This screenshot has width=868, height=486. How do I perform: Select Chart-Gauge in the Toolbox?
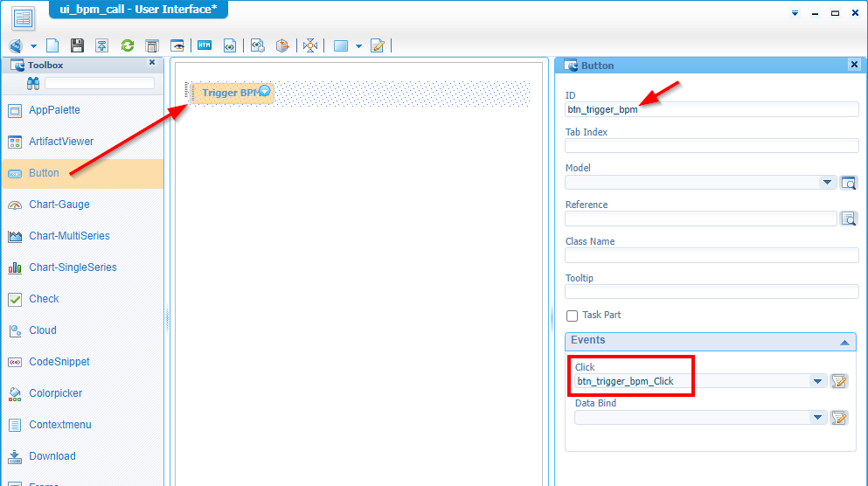59,205
